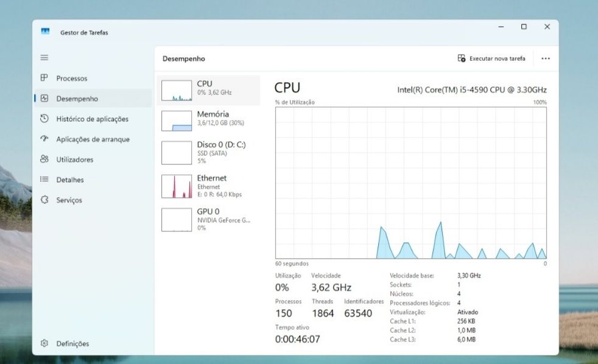Click the Sockets label
This screenshot has width=598, height=364.
(401, 285)
